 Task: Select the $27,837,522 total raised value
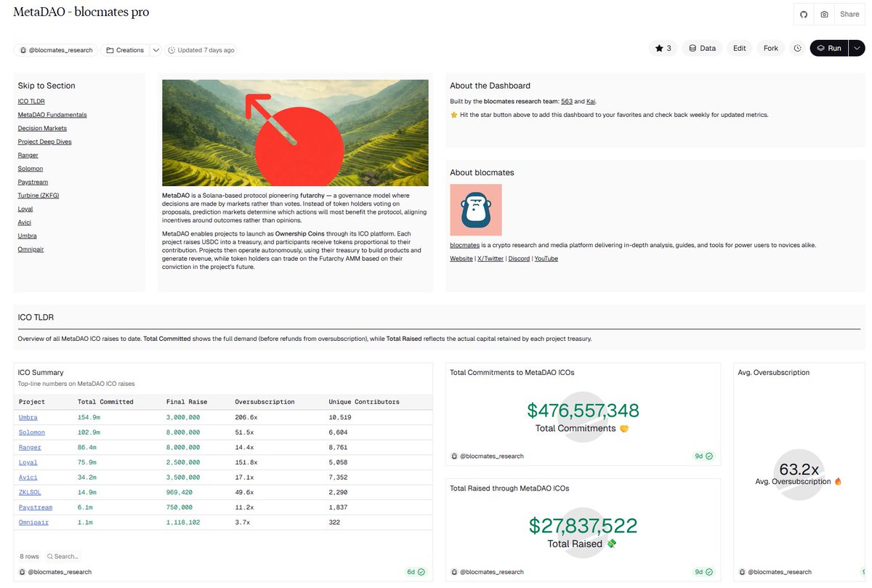(x=583, y=526)
